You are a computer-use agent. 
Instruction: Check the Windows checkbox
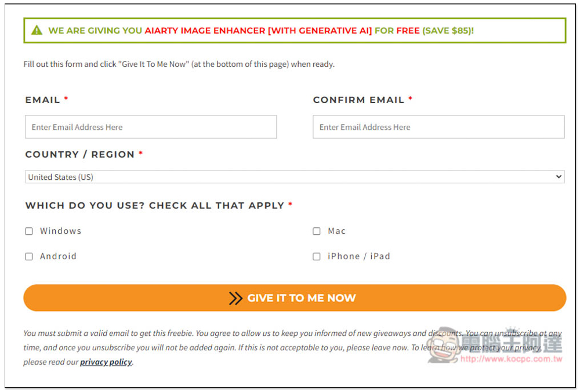pyautogui.click(x=29, y=231)
